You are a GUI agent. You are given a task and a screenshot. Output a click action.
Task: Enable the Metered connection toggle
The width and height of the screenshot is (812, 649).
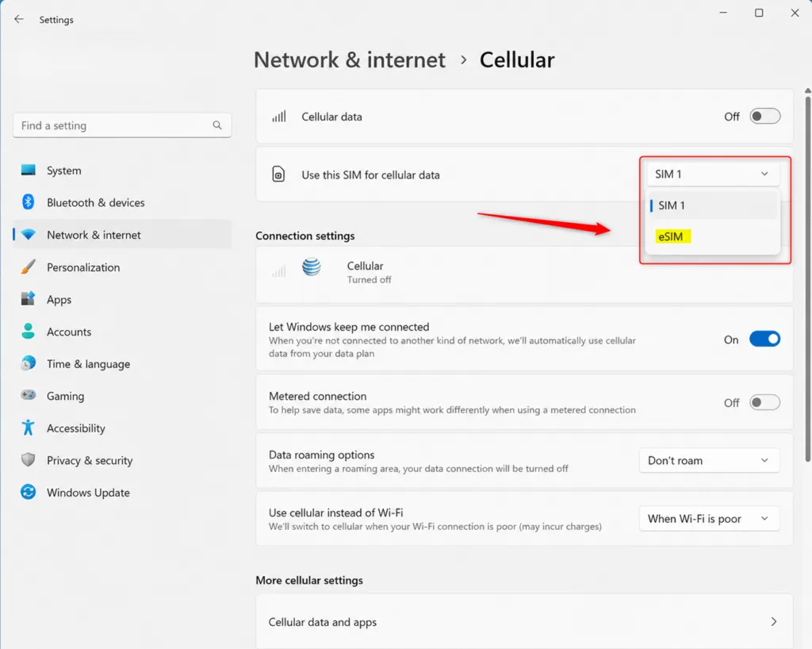[764, 402]
